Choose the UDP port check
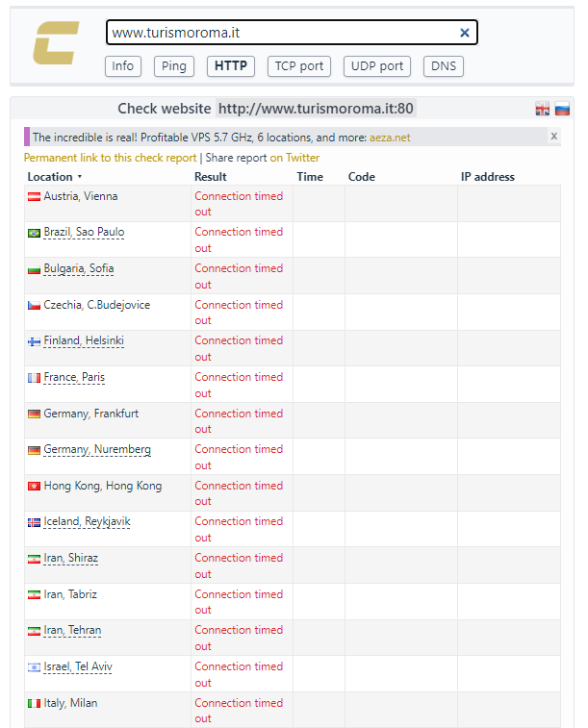 [377, 66]
